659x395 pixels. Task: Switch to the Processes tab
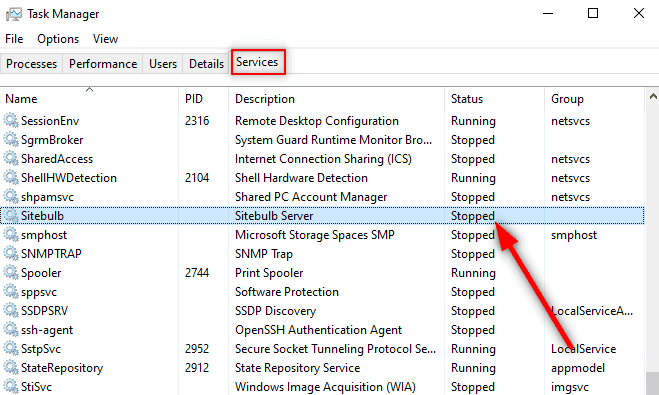(x=32, y=63)
